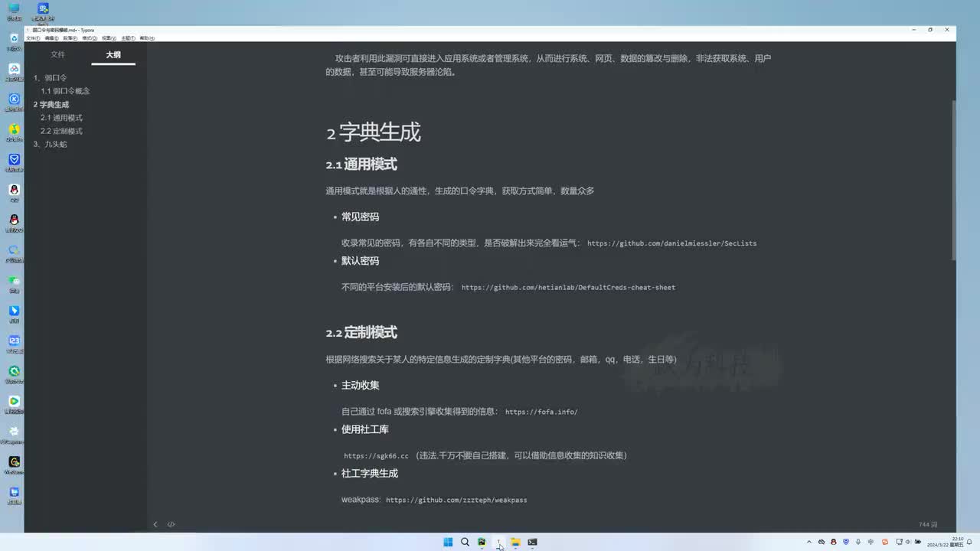980x551 pixels.
Task: Open PyCharm from the taskbar
Action: [482, 542]
